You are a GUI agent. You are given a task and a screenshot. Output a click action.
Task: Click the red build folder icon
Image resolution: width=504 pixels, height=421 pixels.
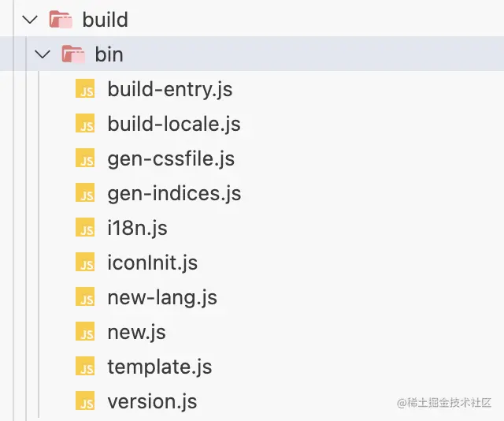[60, 19]
